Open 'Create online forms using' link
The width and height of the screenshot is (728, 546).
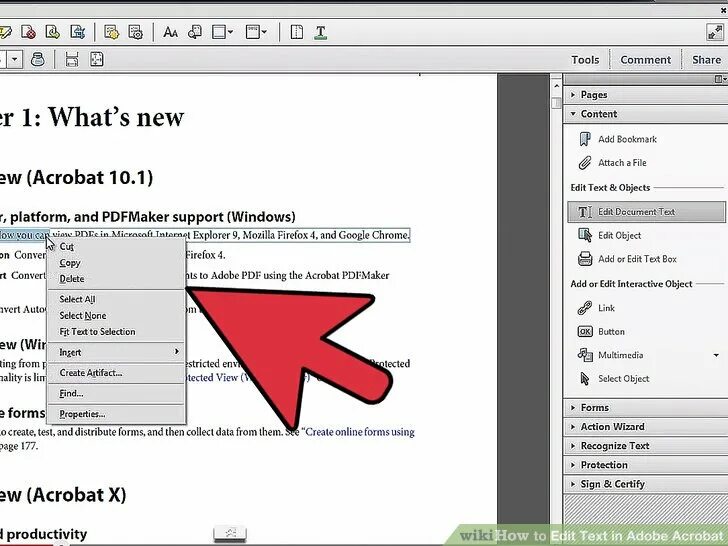(x=360, y=432)
